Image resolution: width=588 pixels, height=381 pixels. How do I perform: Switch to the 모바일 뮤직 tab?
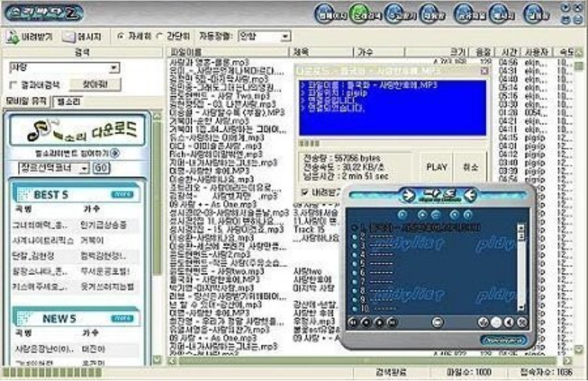pyautogui.click(x=26, y=101)
